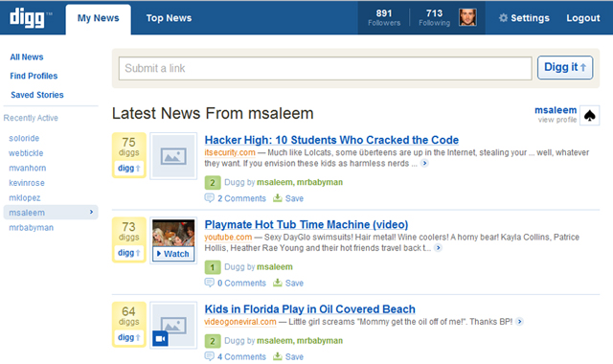
Task: Open 0 Comments on Hot Tub story
Action: coord(241,284)
